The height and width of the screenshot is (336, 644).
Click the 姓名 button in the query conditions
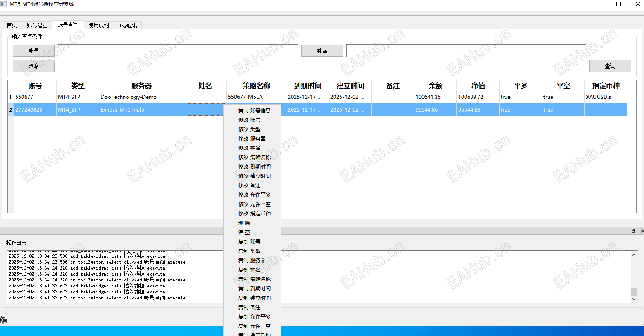pyautogui.click(x=322, y=51)
